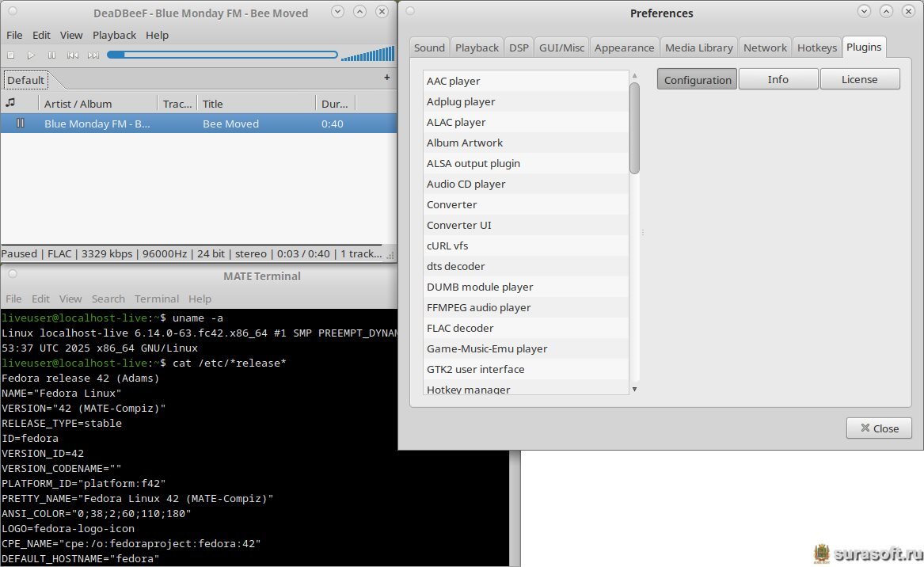
Task: Click the plugin Configuration button
Action: coord(697,79)
